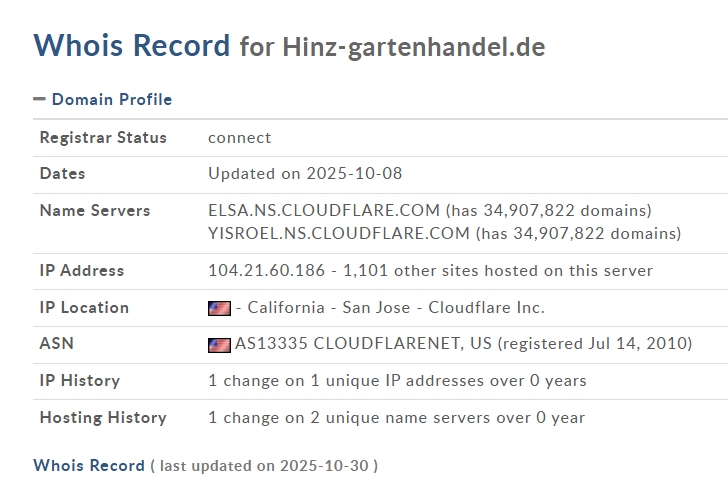Select ELSA.NS.CLOUDFLARE.COM name server
Screen dimensions: 728x483
324,210
